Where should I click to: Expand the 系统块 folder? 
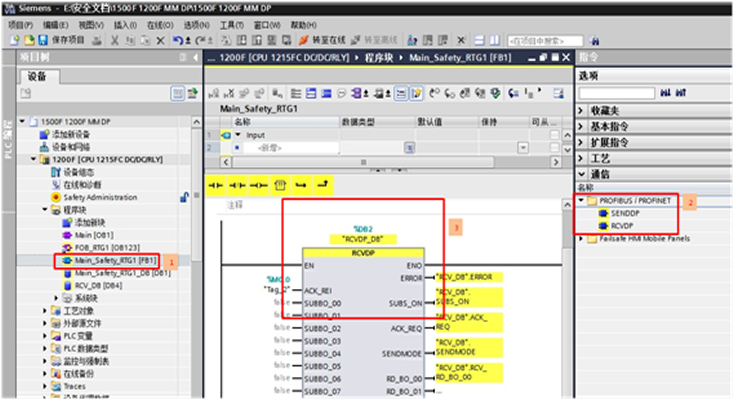tap(56, 298)
